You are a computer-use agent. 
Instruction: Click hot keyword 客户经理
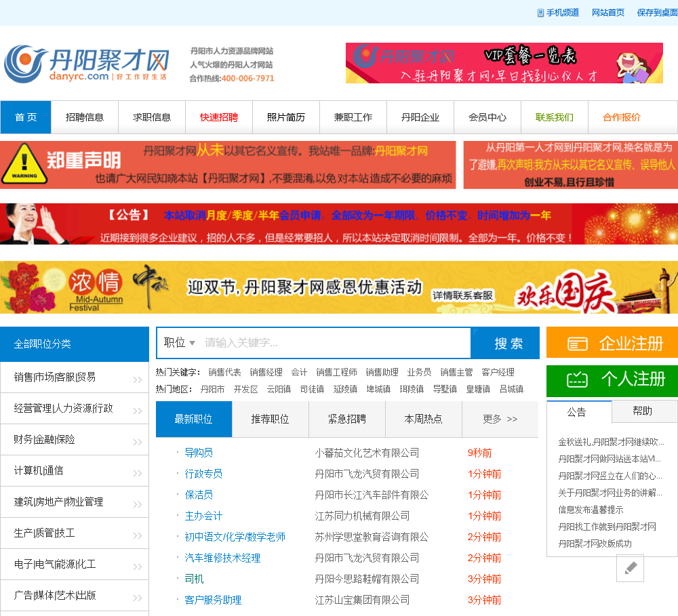498,372
